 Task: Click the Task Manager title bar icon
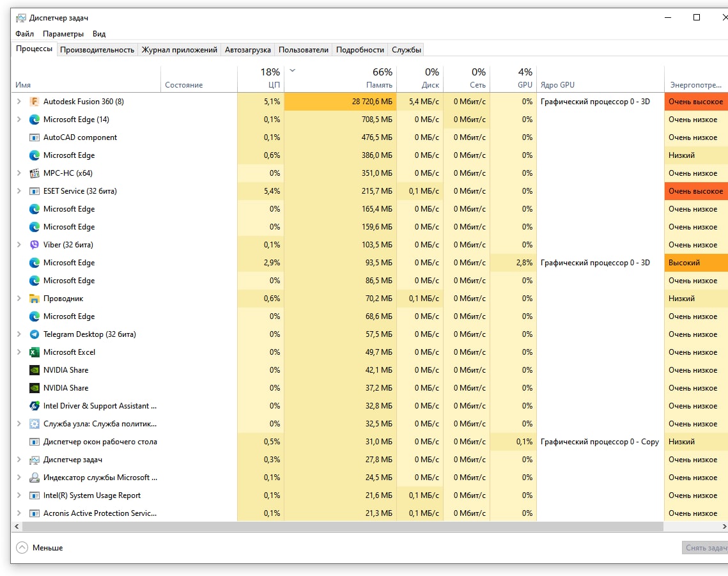[x=21, y=18]
